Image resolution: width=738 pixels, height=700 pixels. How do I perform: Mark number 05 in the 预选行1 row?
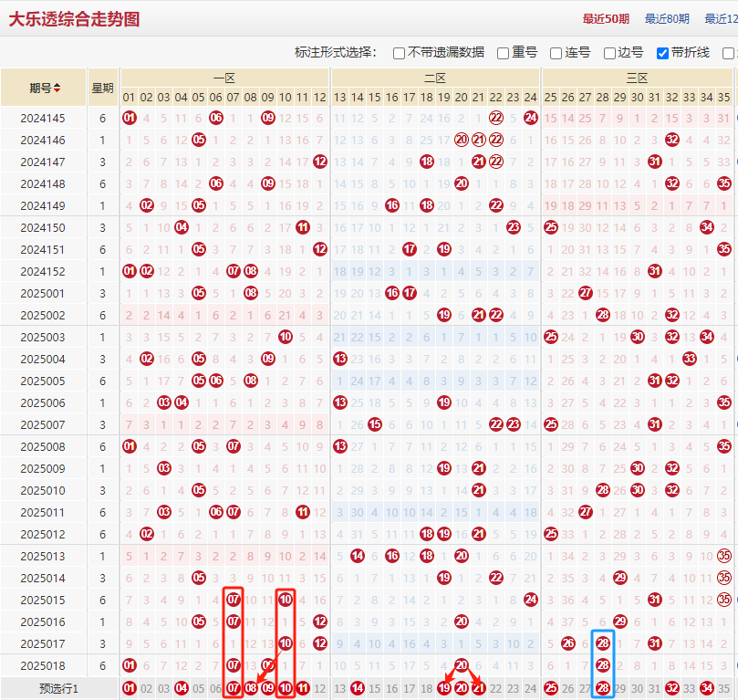point(199,689)
